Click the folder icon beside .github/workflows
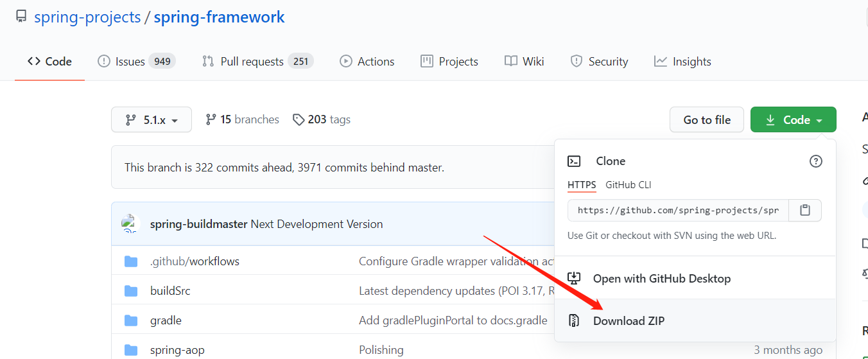This screenshot has height=359, width=868. click(x=131, y=261)
